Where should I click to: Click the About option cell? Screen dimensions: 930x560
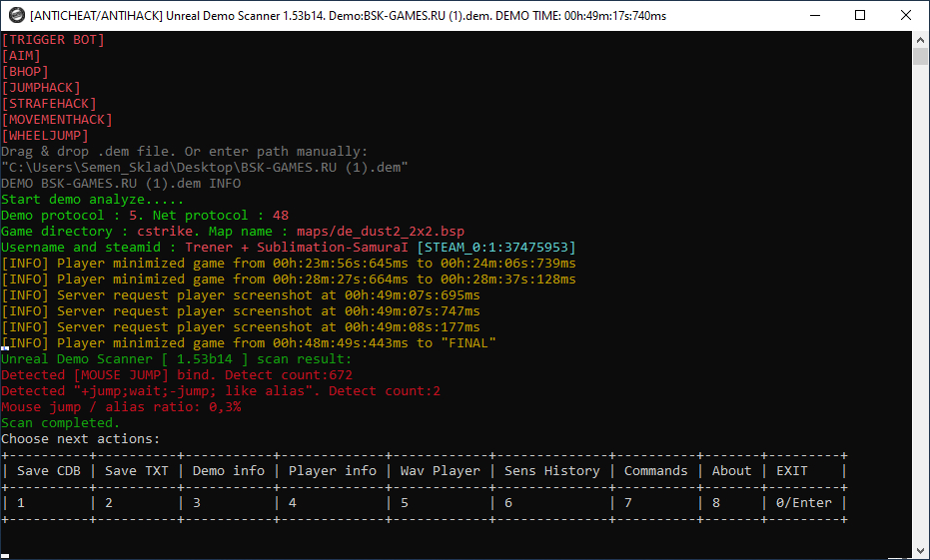point(732,471)
